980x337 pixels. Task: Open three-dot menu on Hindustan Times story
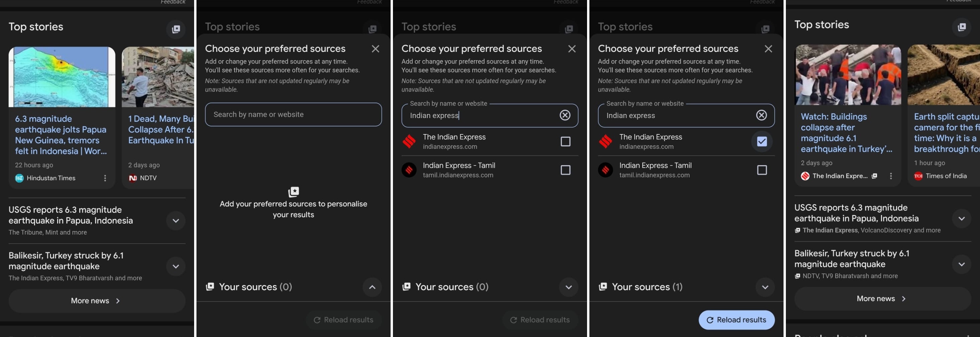click(105, 178)
